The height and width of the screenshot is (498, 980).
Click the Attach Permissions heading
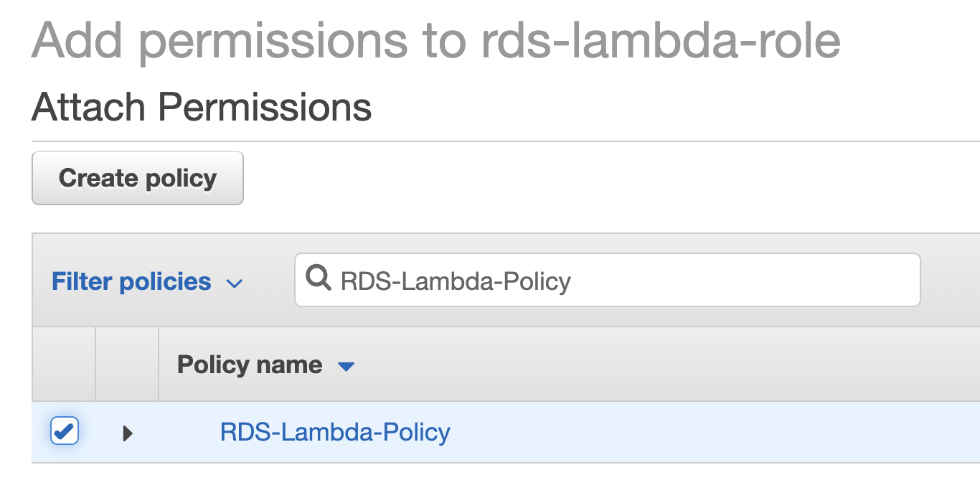tap(202, 108)
